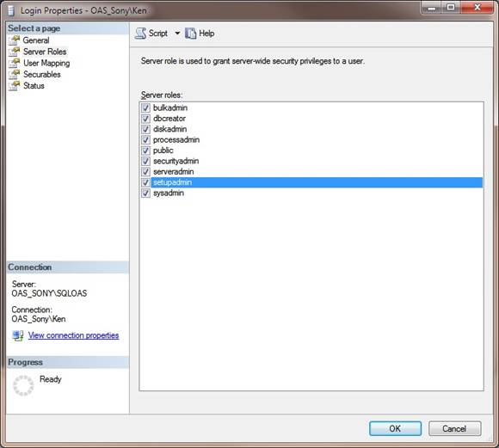Switch to the User Mapping page

(46, 63)
